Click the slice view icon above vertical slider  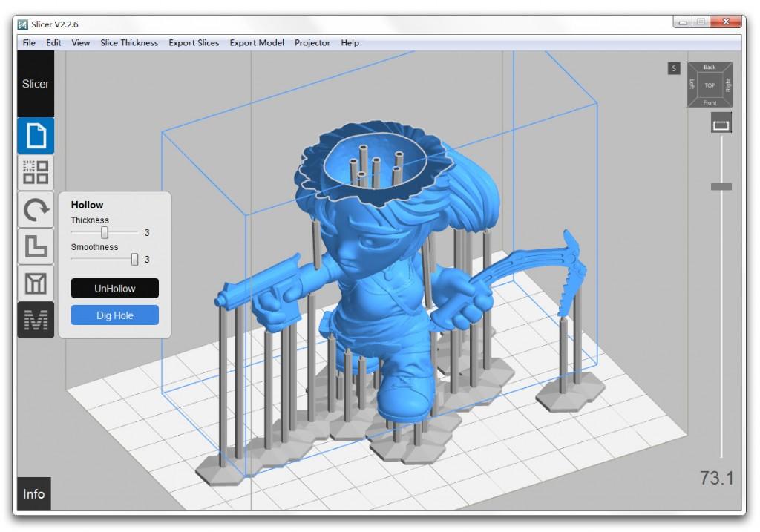[x=721, y=125]
